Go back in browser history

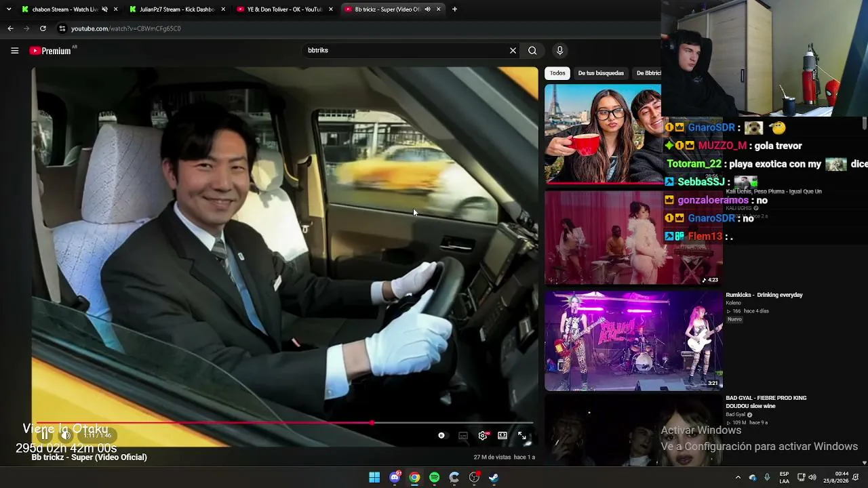pyautogui.click(x=10, y=28)
